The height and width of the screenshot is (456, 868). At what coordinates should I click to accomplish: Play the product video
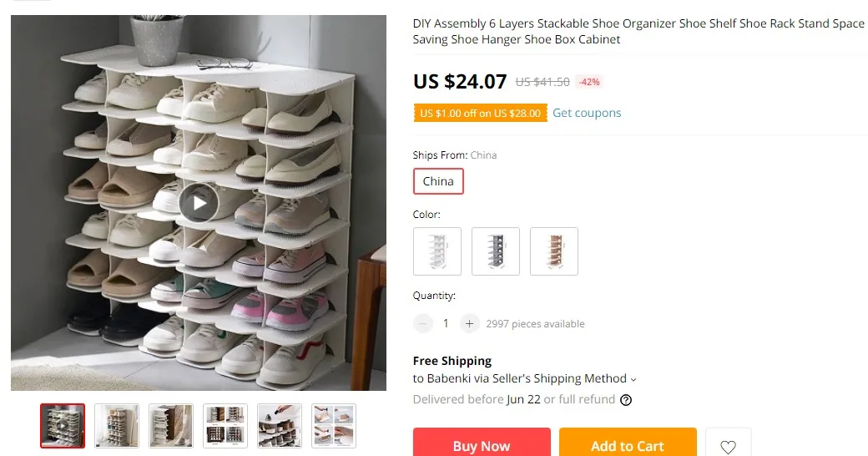198,203
